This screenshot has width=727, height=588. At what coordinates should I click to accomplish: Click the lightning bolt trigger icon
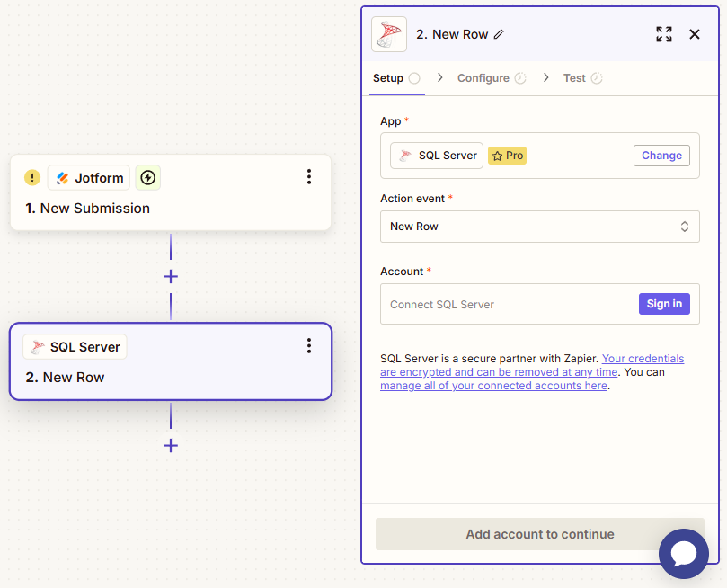point(148,178)
